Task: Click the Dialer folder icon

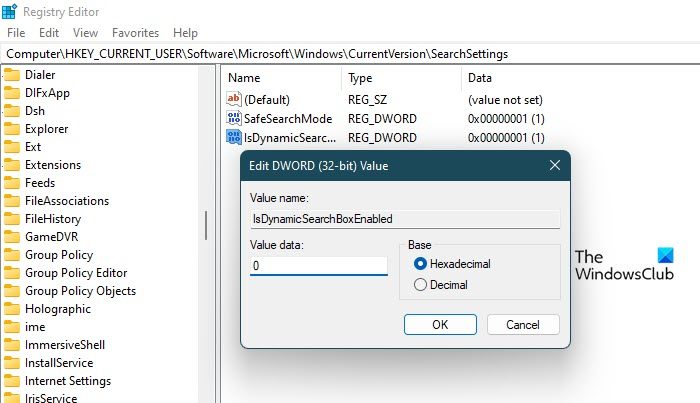Action: tap(12, 75)
